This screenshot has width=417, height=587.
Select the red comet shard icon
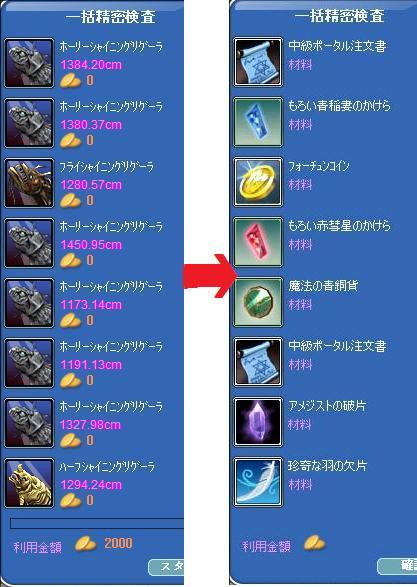258,242
